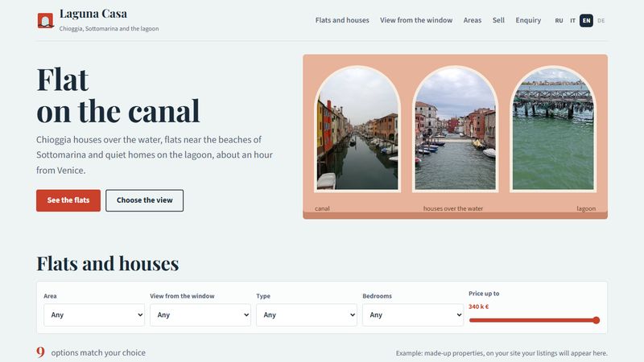Click the 'Example: made-up properties' note
Image resolution: width=644 pixels, height=362 pixels.
tap(502, 353)
